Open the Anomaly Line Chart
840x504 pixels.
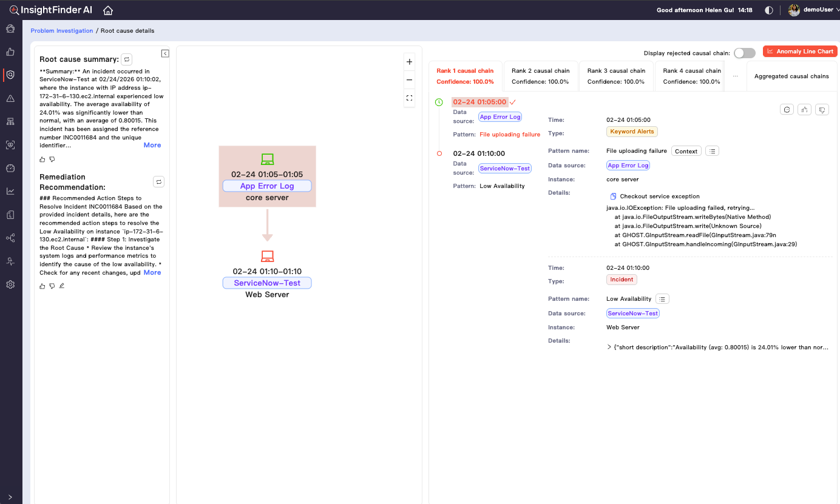(799, 52)
